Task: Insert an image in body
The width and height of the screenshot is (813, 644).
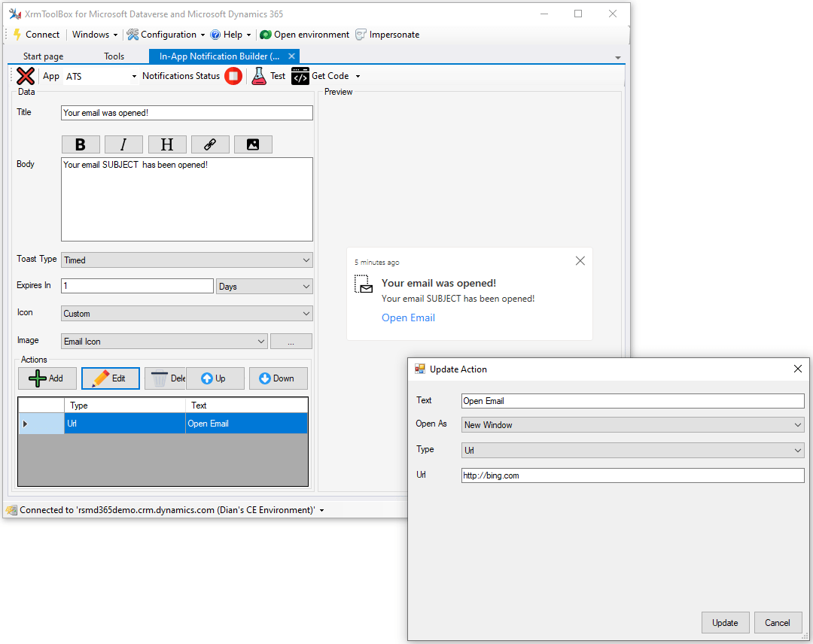Action: (253, 144)
